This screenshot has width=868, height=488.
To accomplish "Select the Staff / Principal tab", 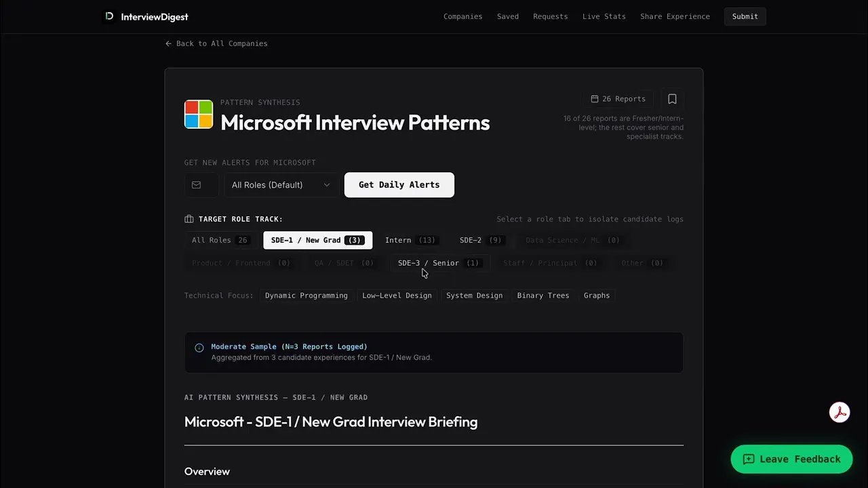I will (550, 263).
